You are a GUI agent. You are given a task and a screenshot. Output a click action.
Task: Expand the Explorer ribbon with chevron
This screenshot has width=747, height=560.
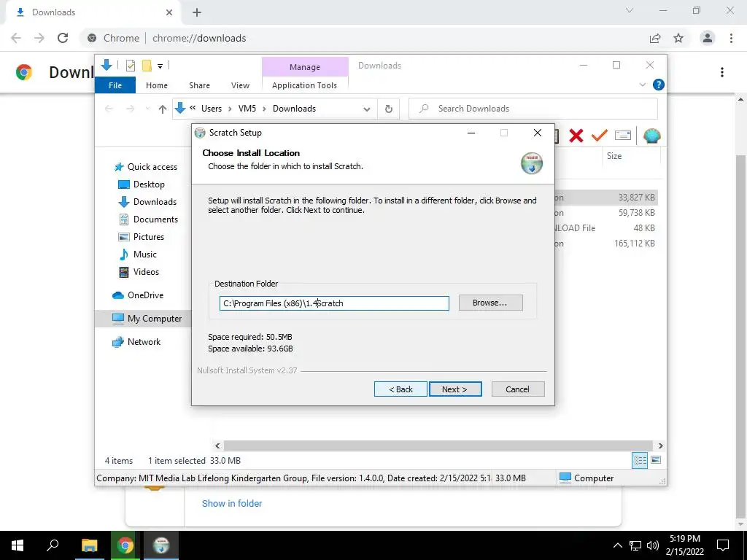(642, 85)
